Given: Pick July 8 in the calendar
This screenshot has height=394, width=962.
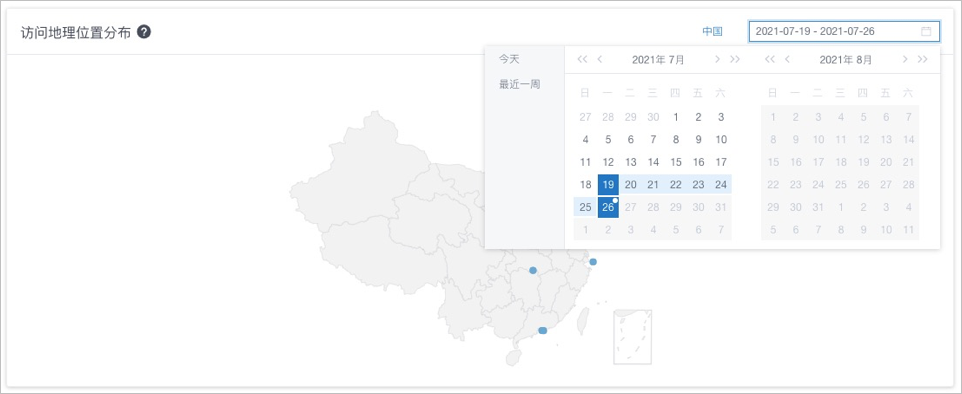Looking at the screenshot, I should tap(675, 139).
